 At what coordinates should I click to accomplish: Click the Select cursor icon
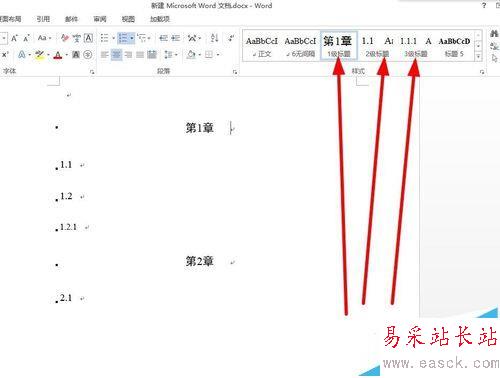pyautogui.click(x=494, y=58)
